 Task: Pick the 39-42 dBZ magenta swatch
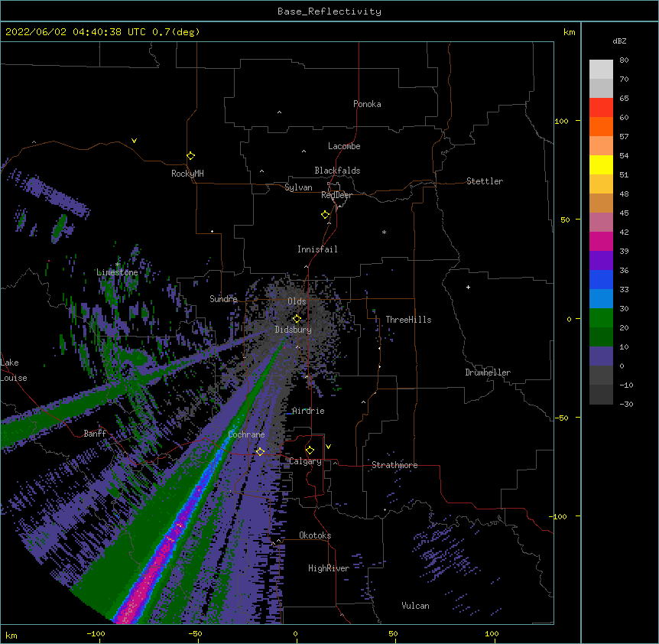coord(601,241)
